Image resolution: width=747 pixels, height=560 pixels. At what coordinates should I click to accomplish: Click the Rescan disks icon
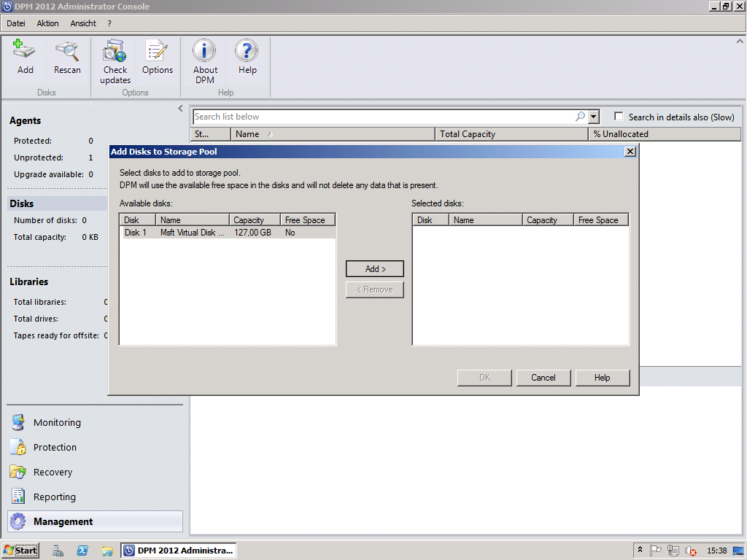click(x=67, y=57)
